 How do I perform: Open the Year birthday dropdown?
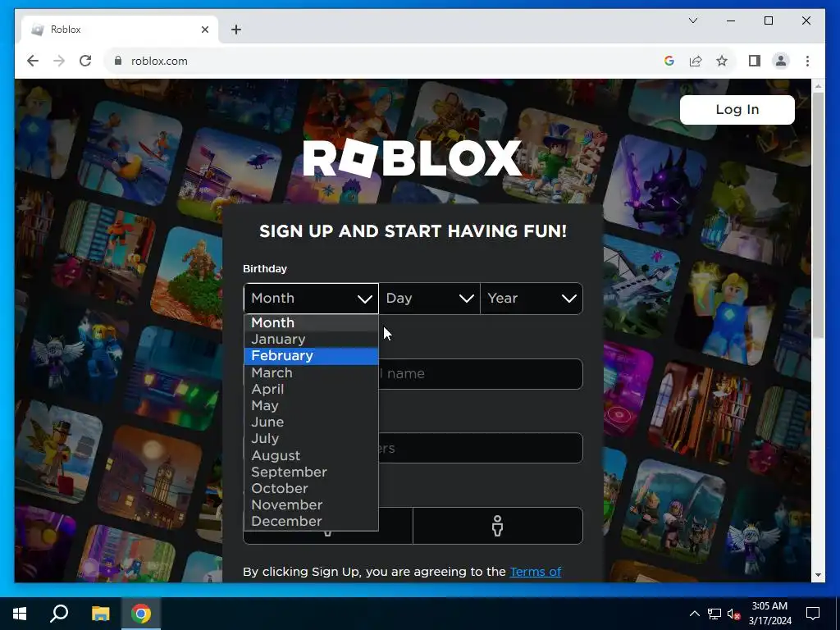532,299
